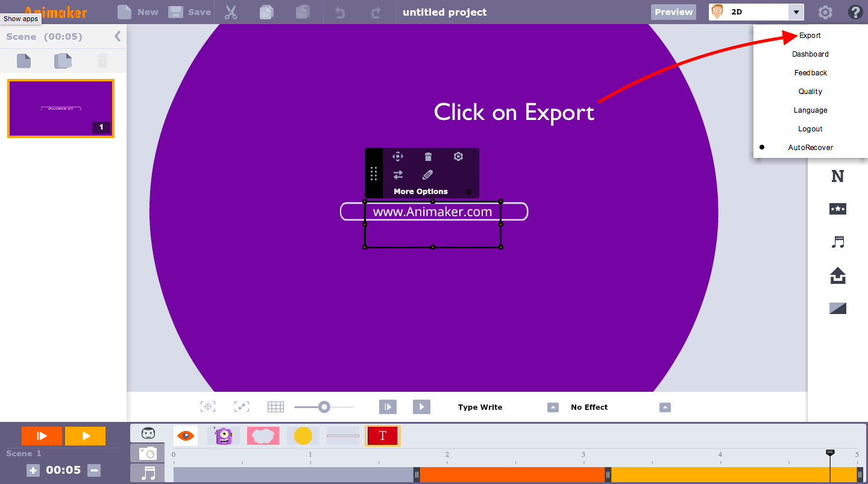Increase scene duration with plus button
Screen dimensions: 868x484
pos(33,471)
